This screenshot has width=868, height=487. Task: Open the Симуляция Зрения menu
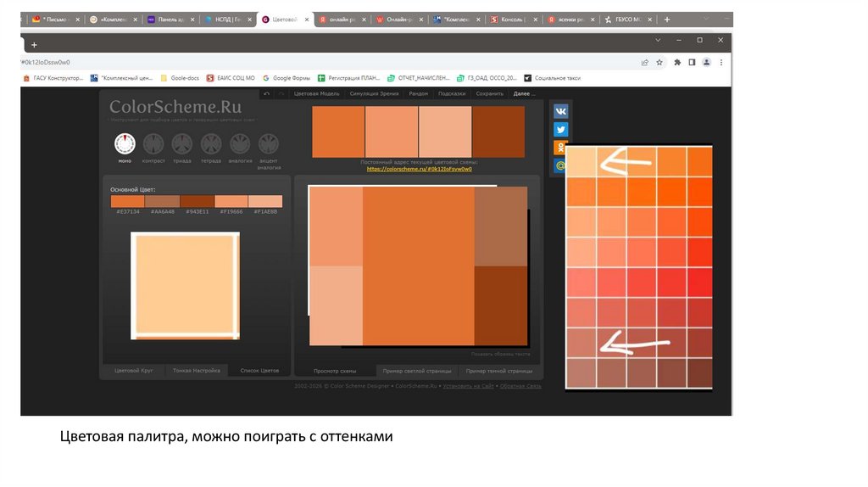coord(374,93)
